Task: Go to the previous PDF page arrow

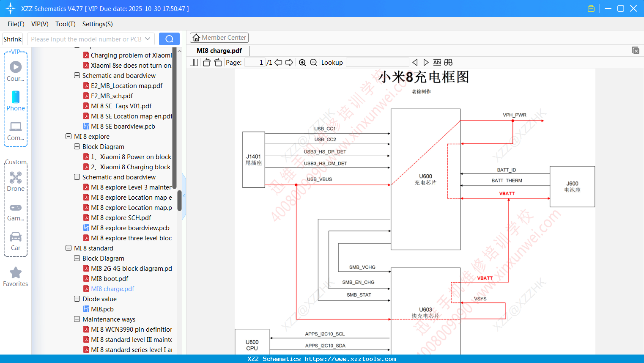Action: point(278,63)
